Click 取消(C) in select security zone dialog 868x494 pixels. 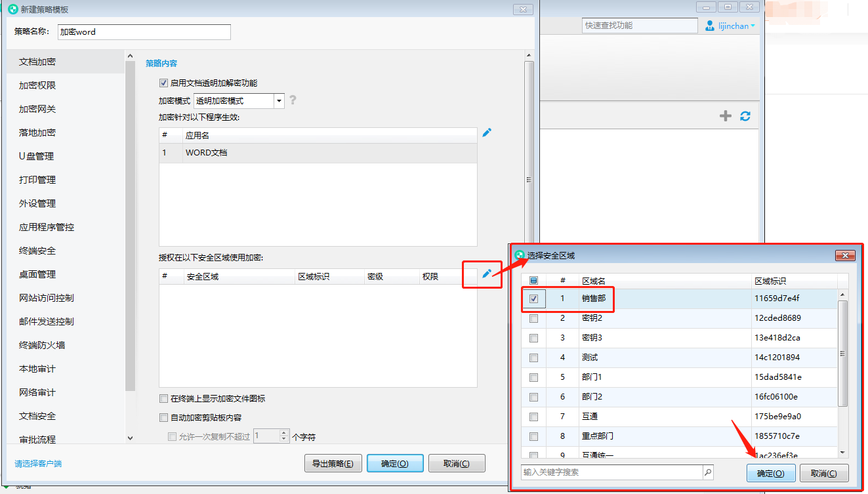tap(824, 473)
